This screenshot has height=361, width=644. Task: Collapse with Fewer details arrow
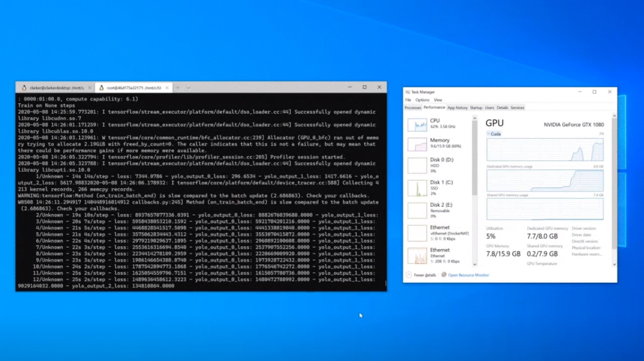pyautogui.click(x=409, y=275)
